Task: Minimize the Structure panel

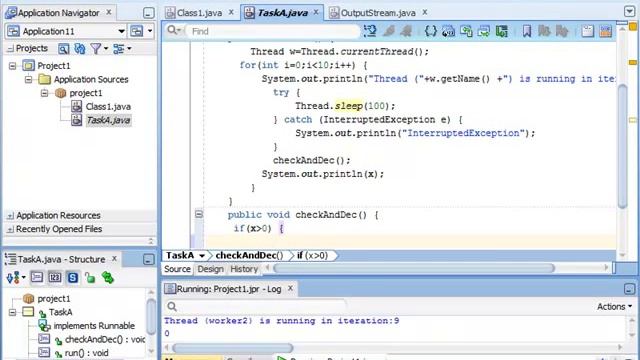Action: pyautogui.click(x=149, y=259)
